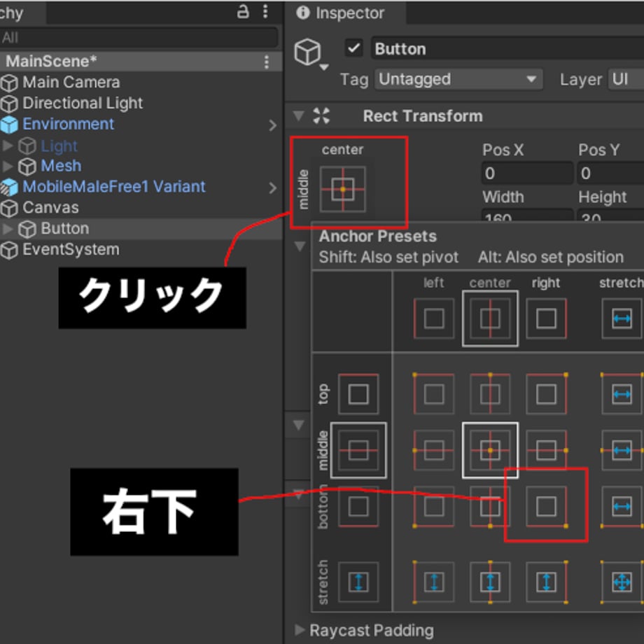Open the Hierarchy panel options menu
This screenshot has height=644, width=644.
[265, 11]
